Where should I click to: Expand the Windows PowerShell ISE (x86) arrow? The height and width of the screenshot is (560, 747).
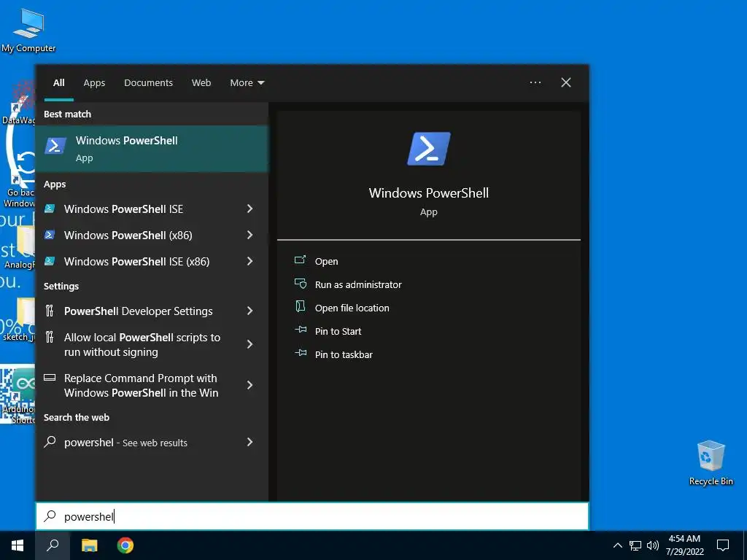(x=249, y=261)
